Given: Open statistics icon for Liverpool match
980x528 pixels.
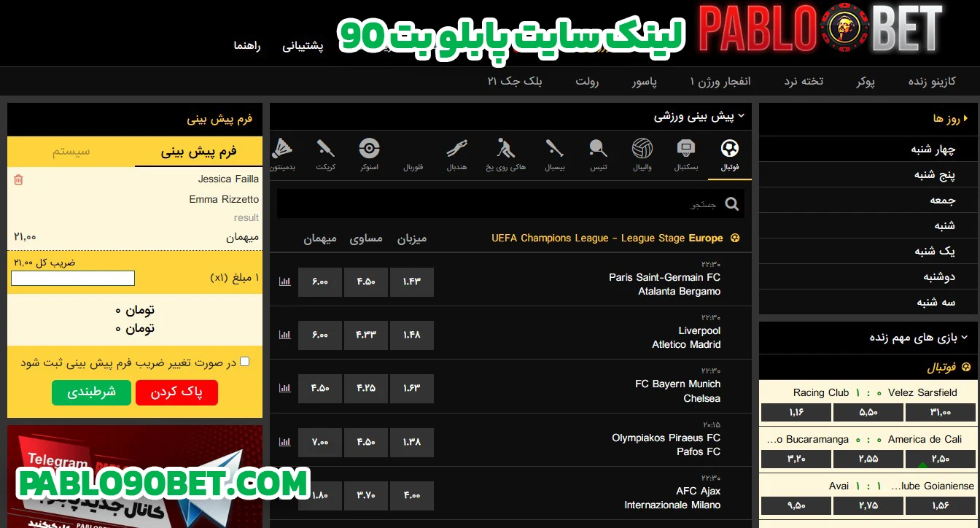Looking at the screenshot, I should click(284, 335).
